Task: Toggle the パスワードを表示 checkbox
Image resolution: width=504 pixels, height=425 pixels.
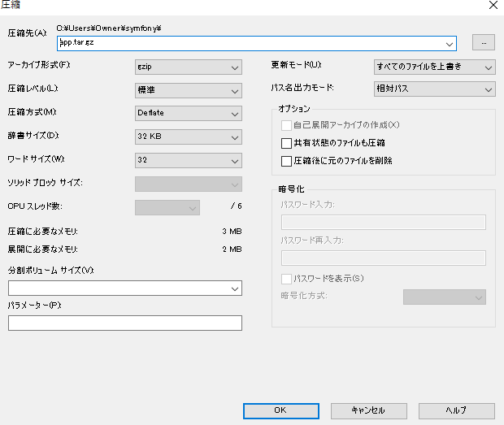Action: pos(286,279)
